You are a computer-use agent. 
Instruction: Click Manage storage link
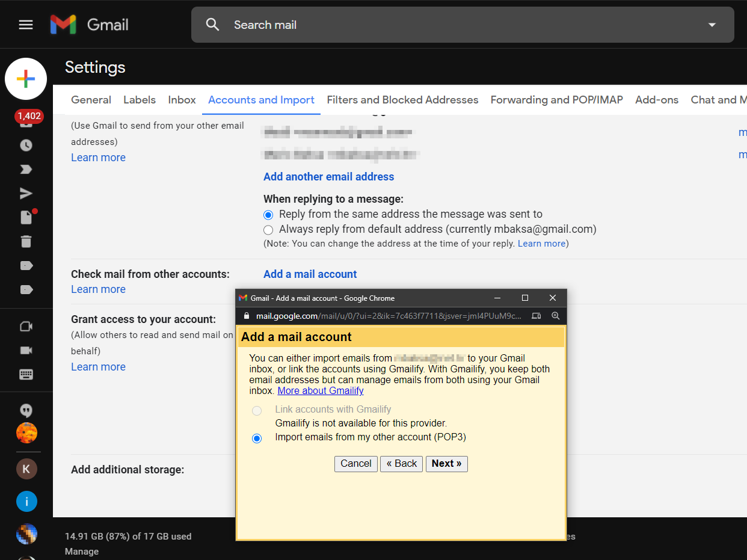(82, 552)
